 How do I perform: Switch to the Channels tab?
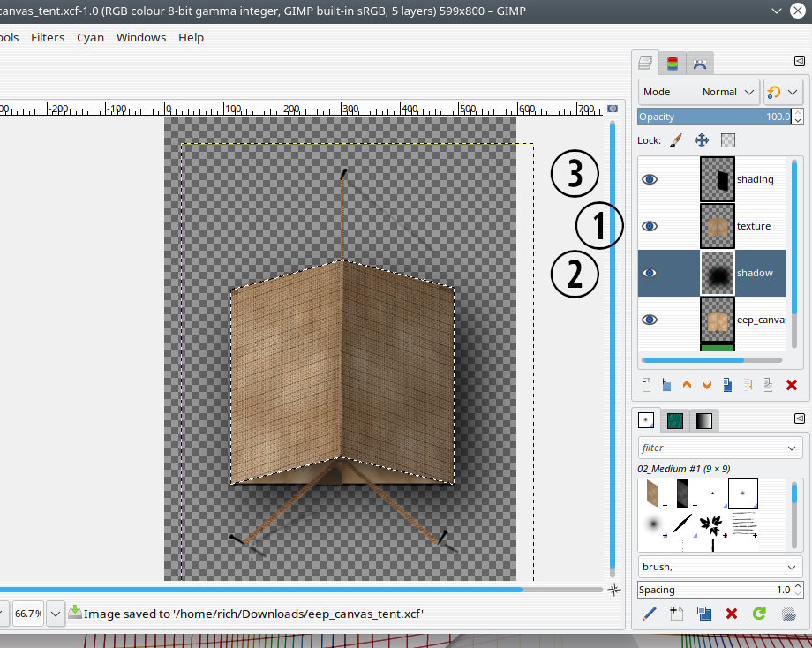[673, 64]
